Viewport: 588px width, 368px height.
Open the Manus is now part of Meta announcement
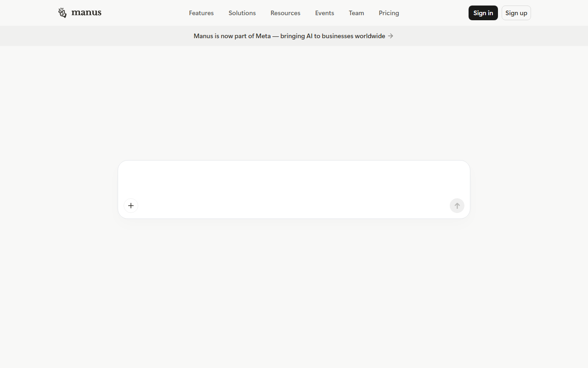294,36
